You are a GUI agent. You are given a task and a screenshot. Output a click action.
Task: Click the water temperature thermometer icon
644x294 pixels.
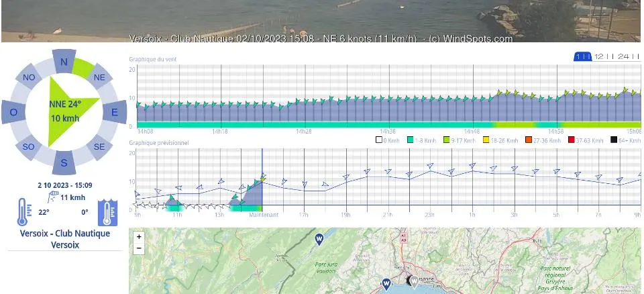107,213
